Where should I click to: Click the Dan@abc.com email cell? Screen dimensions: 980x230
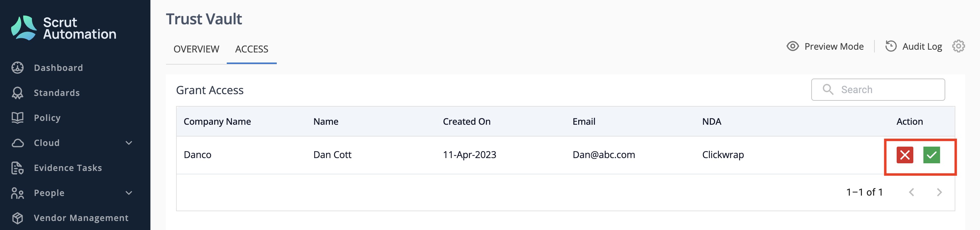point(603,155)
